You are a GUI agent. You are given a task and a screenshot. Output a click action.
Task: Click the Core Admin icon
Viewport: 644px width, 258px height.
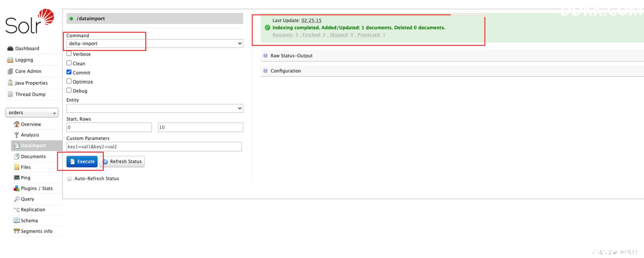[x=10, y=71]
